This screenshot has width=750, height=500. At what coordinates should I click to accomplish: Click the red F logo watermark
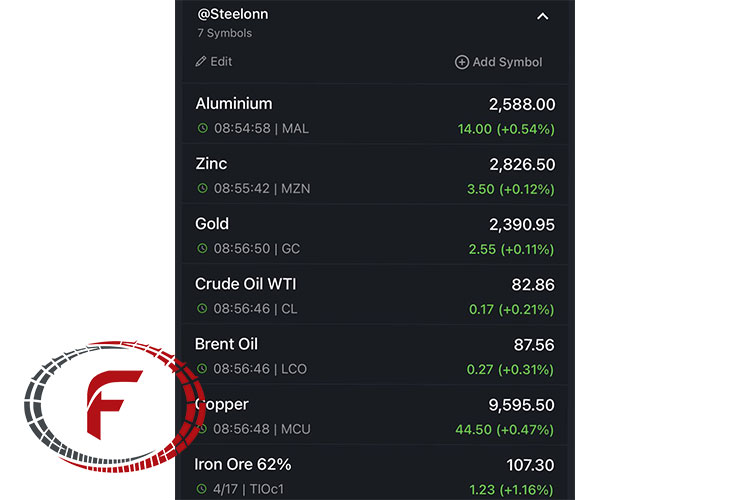(x=114, y=406)
